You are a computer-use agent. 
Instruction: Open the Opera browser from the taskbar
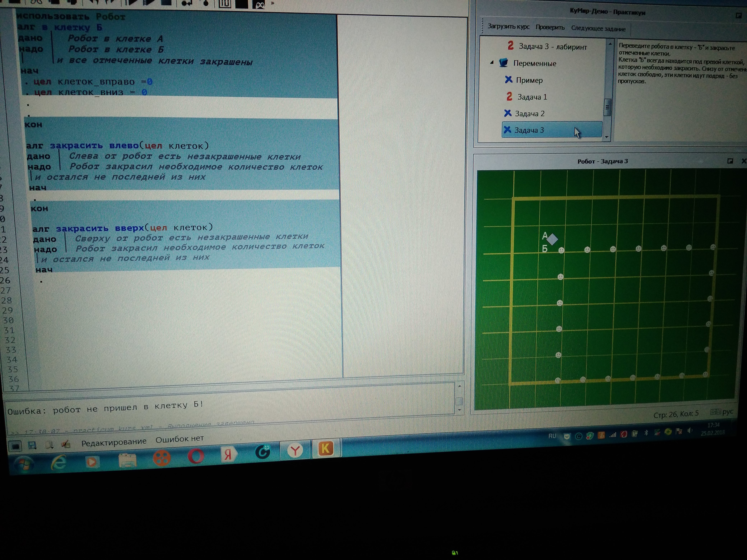point(196,456)
